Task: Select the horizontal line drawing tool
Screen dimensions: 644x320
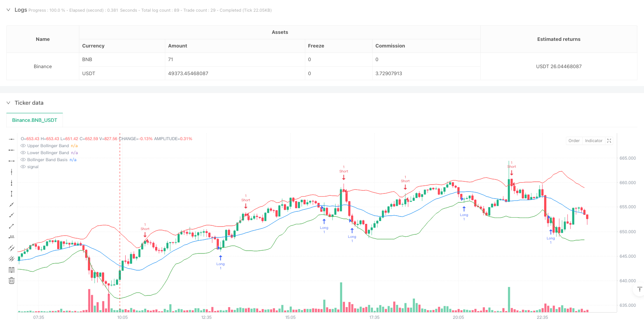Action: pos(12,139)
